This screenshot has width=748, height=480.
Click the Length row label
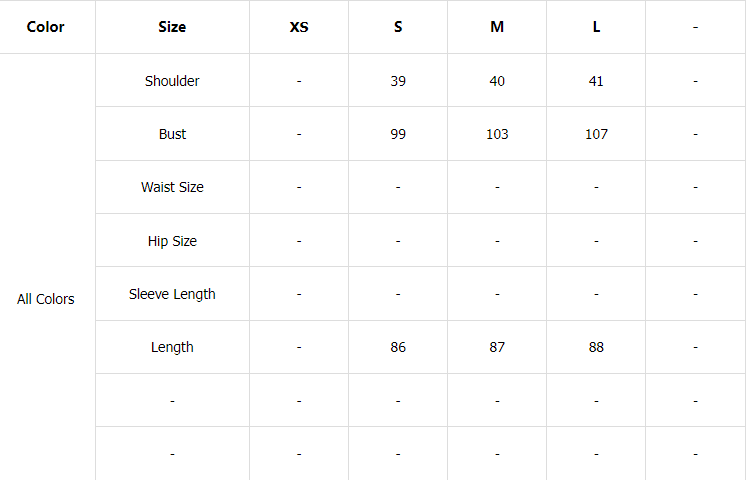[x=172, y=347]
